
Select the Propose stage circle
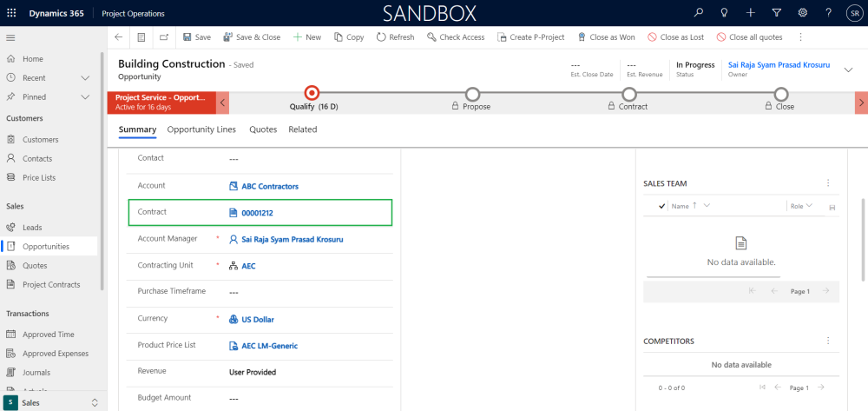[x=472, y=94]
